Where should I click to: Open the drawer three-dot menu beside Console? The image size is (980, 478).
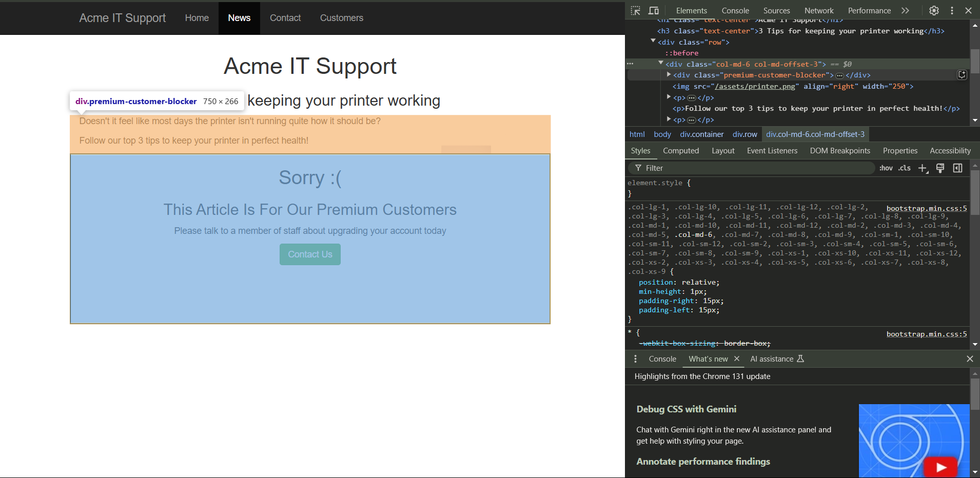click(x=635, y=359)
